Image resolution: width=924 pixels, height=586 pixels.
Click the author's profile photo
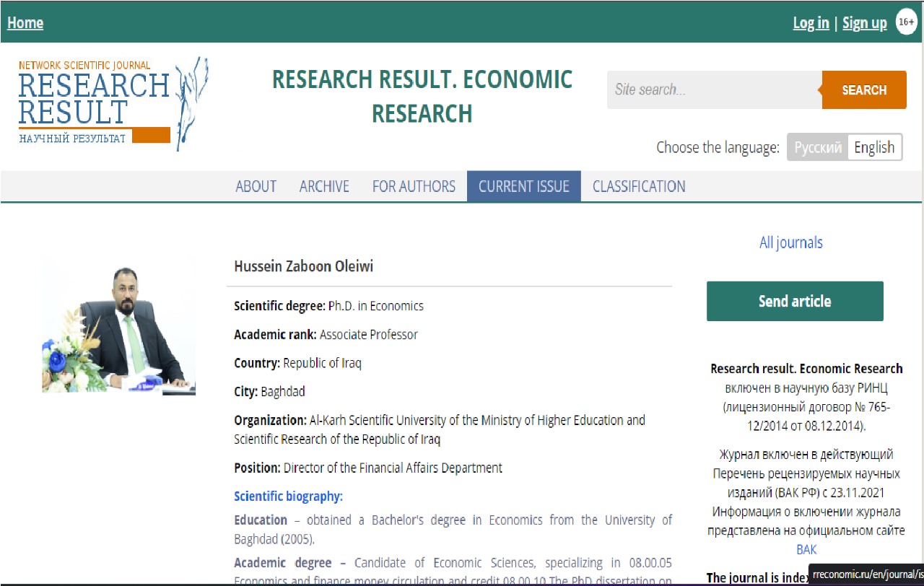click(118, 327)
